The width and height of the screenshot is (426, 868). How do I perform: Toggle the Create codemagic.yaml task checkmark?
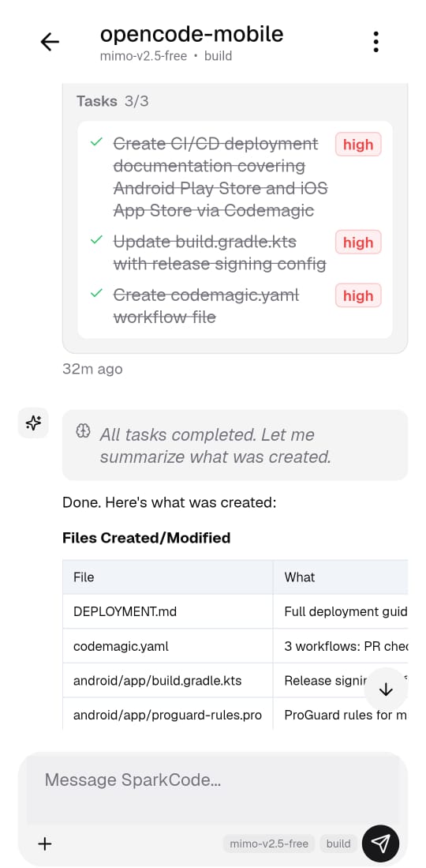96,294
